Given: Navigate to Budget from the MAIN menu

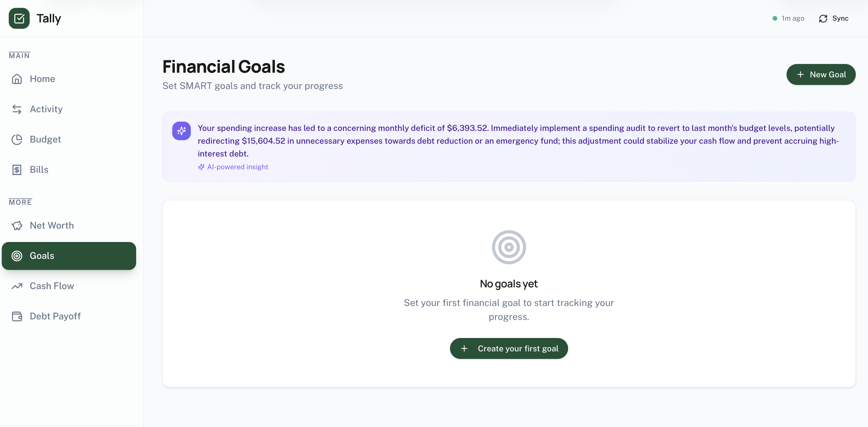Looking at the screenshot, I should (45, 139).
